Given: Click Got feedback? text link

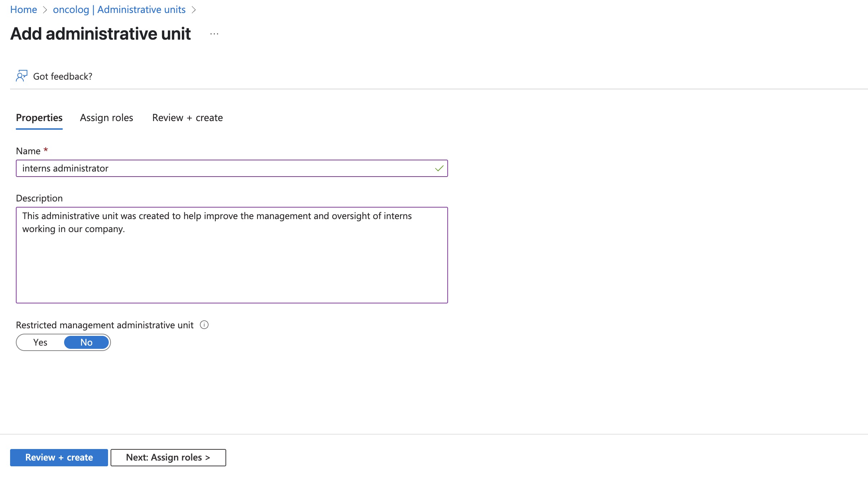Looking at the screenshot, I should [x=63, y=76].
